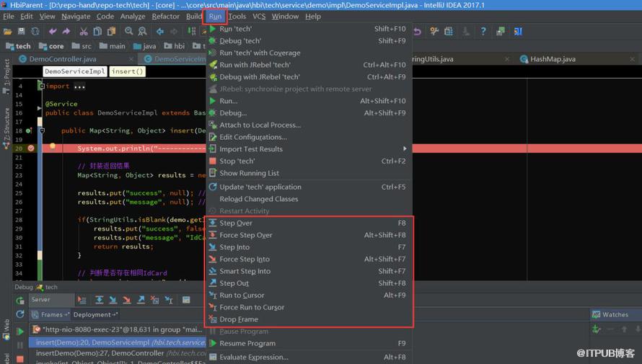Viewport: 642px width, 364px height.
Task: Toggle the breakpoint on line 20
Action: (31, 148)
